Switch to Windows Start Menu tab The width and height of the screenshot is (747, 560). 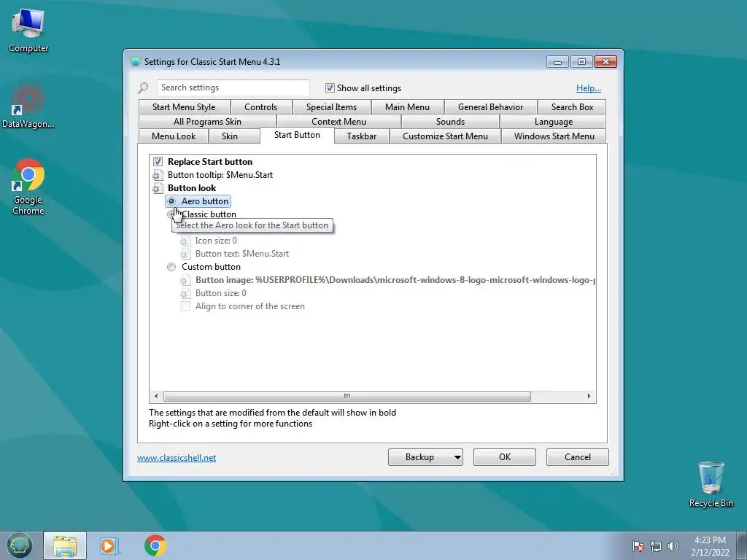(554, 136)
